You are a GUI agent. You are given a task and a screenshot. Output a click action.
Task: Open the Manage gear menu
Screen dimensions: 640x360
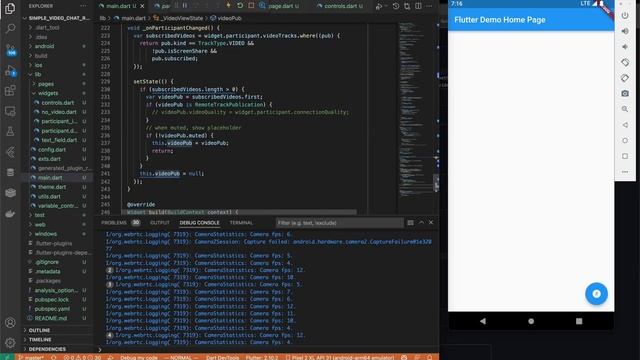pos(10,342)
